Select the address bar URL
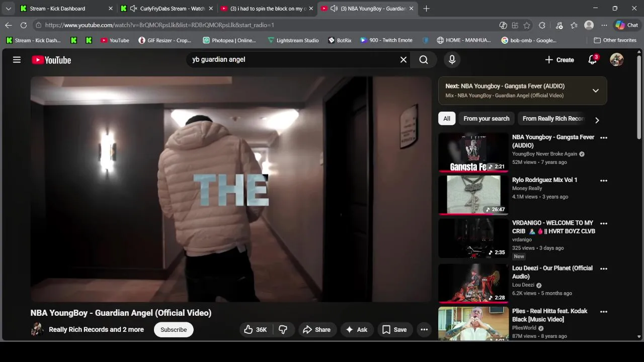This screenshot has width=644, height=362. point(159,25)
